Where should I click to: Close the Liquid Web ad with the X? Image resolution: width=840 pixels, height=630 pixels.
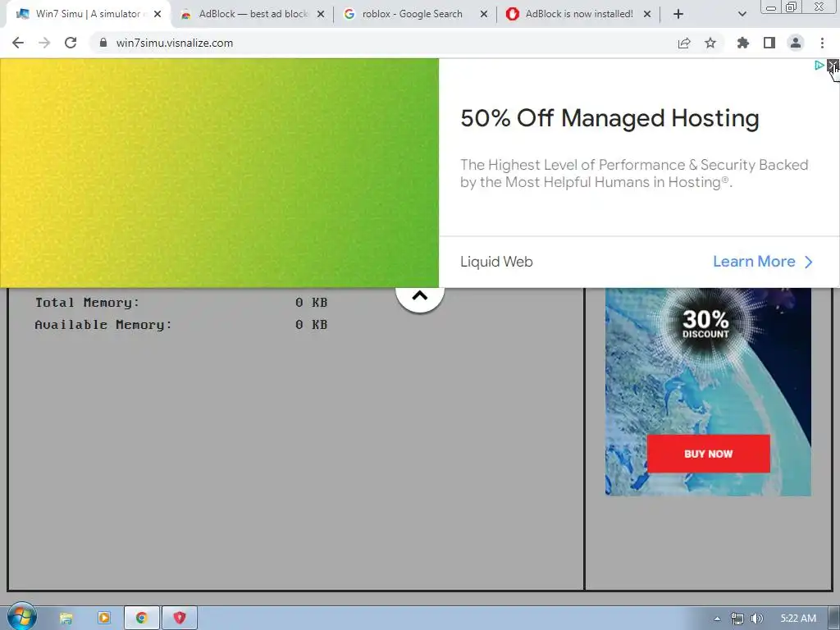coord(832,66)
